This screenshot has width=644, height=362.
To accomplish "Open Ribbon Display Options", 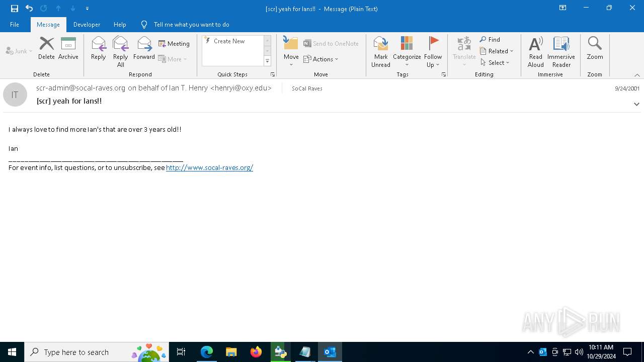I will click(563, 8).
